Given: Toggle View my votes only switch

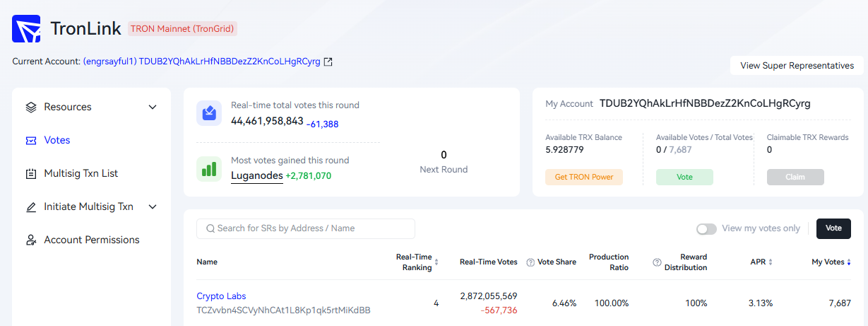Looking at the screenshot, I should point(706,229).
